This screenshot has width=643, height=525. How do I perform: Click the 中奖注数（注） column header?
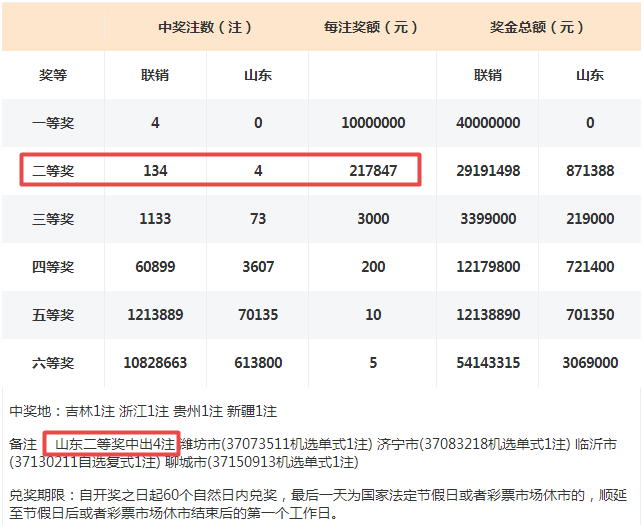point(205,27)
